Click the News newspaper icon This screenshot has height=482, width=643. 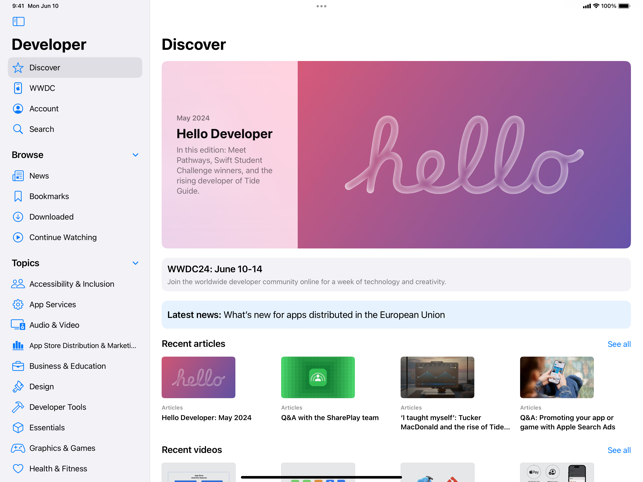tap(18, 176)
